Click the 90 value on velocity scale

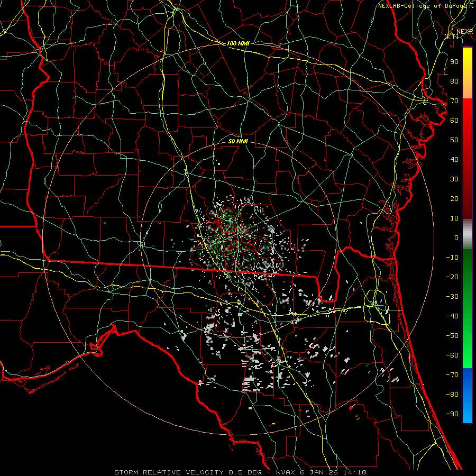coord(454,62)
